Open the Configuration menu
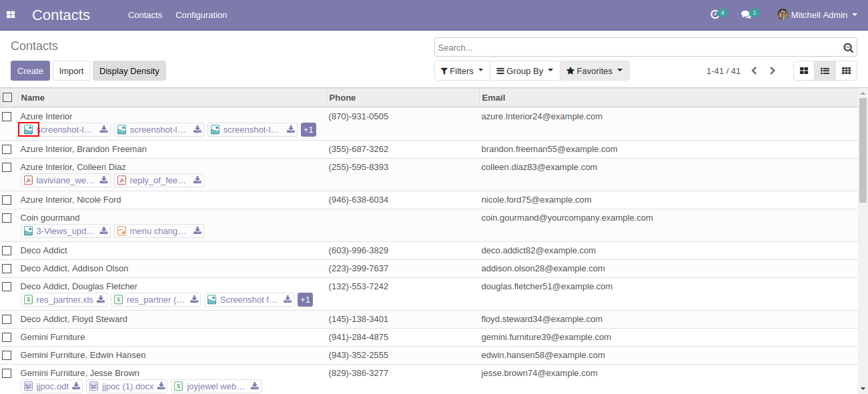 tap(201, 15)
